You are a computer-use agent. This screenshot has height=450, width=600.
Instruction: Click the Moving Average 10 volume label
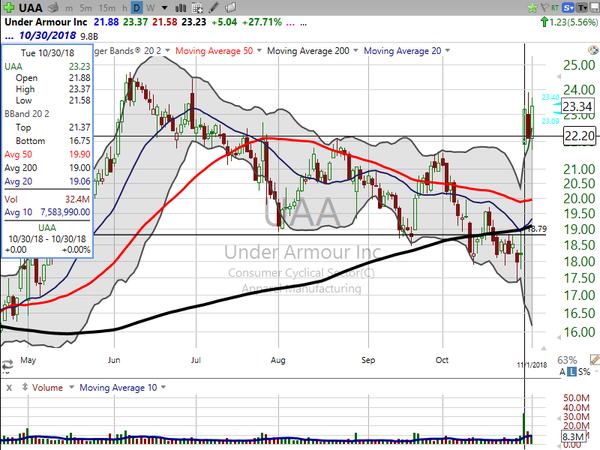point(118,388)
